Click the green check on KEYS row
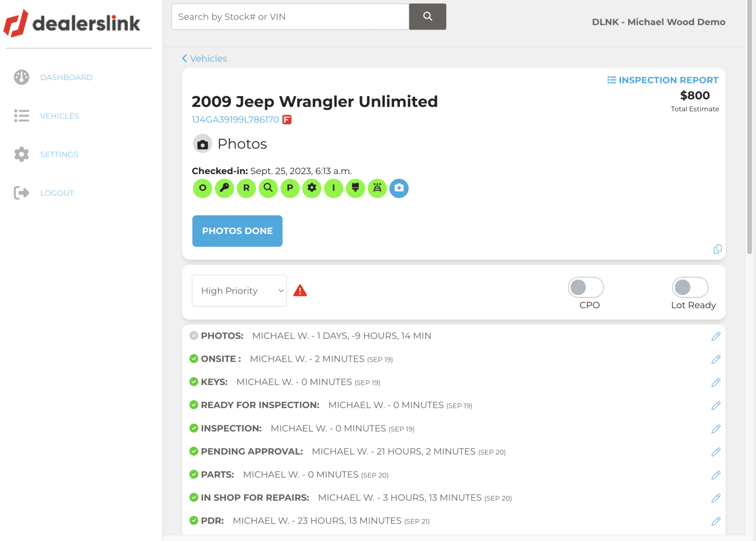756x541 pixels. click(194, 382)
